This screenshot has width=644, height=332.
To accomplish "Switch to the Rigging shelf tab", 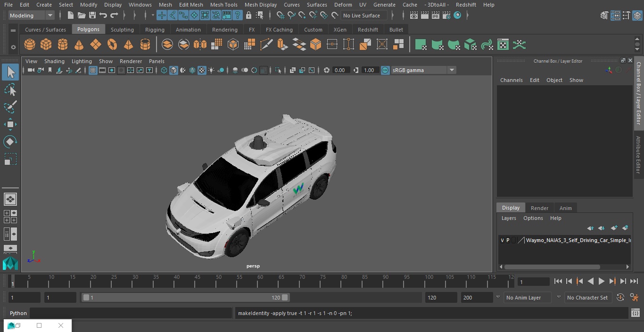I will coord(155,30).
